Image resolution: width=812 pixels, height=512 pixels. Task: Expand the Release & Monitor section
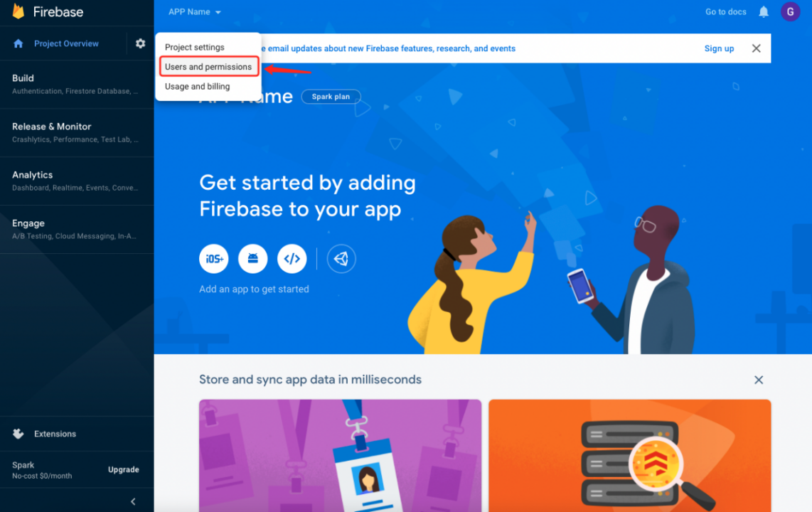pos(77,132)
